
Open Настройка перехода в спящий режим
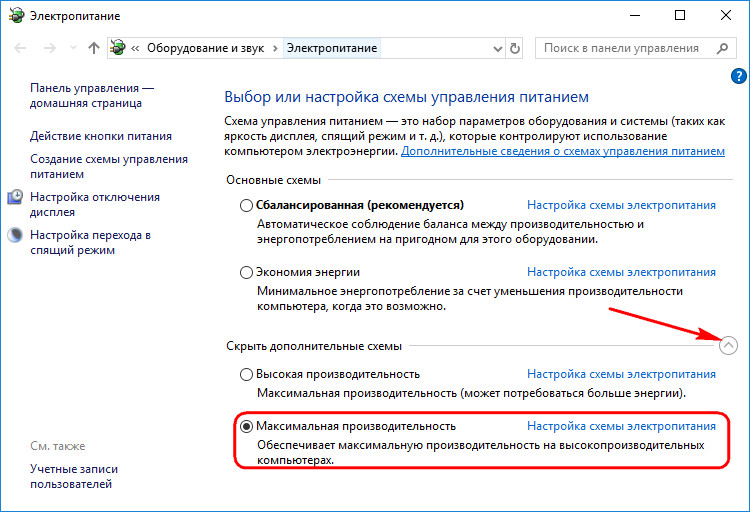(x=90, y=242)
